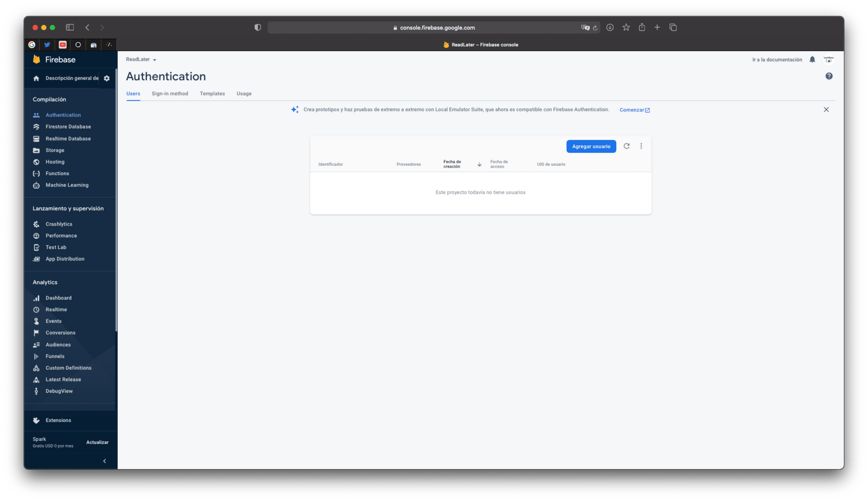
Task: Select the Templates tab
Action: [212, 93]
